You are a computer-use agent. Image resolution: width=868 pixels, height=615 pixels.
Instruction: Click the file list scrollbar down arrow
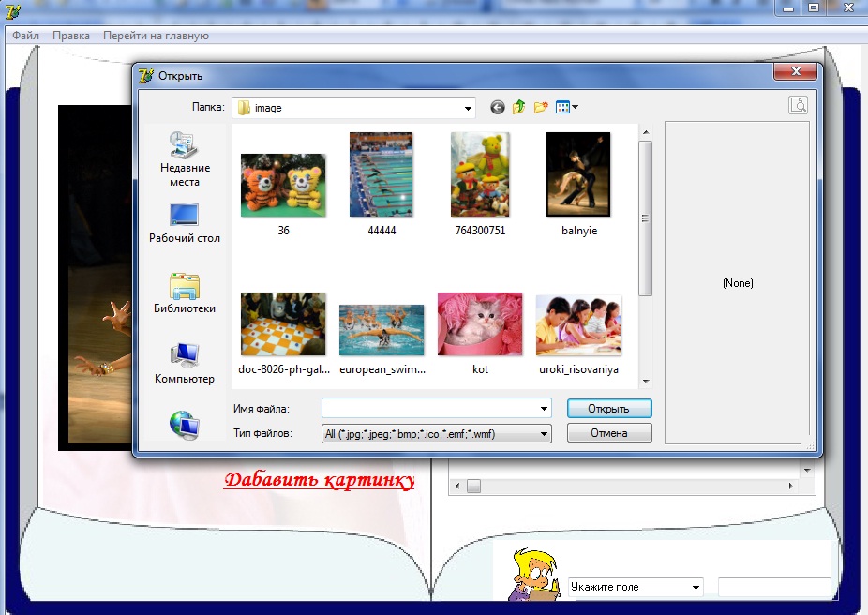tap(646, 382)
